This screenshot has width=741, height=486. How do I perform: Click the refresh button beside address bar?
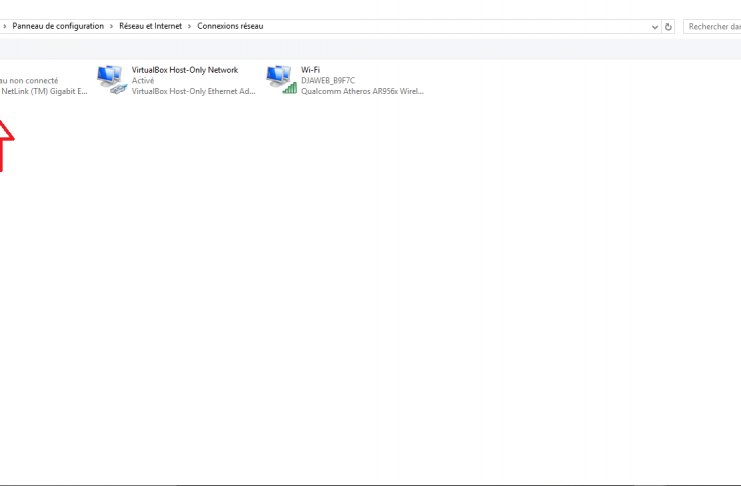point(668,27)
